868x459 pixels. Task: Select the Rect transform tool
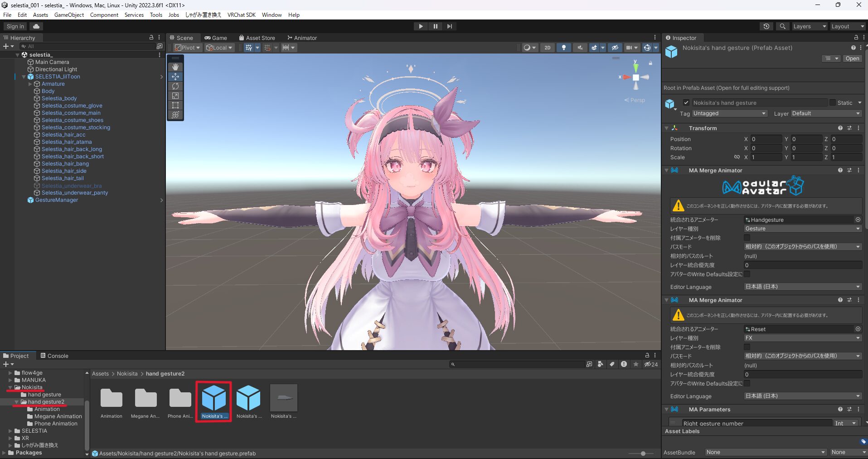175,105
